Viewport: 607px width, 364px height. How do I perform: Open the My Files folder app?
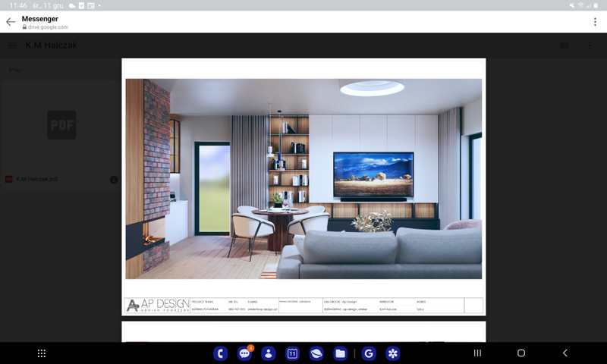340,353
